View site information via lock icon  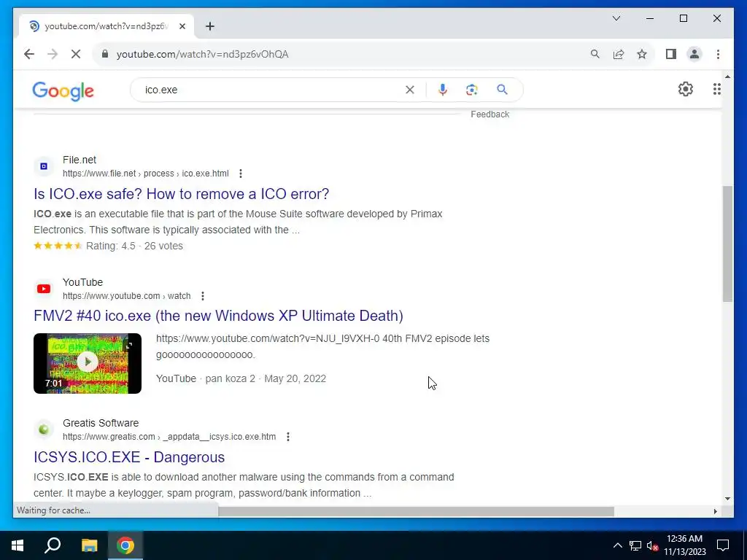[105, 54]
